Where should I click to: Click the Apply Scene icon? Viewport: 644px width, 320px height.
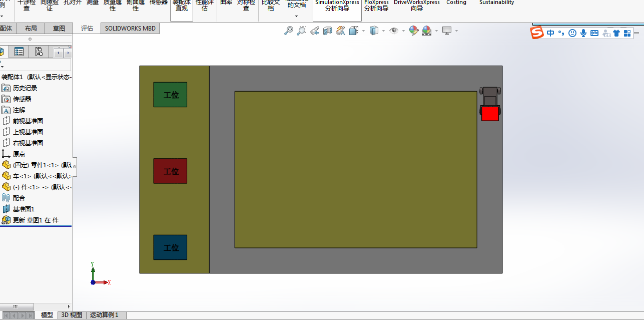tap(426, 31)
